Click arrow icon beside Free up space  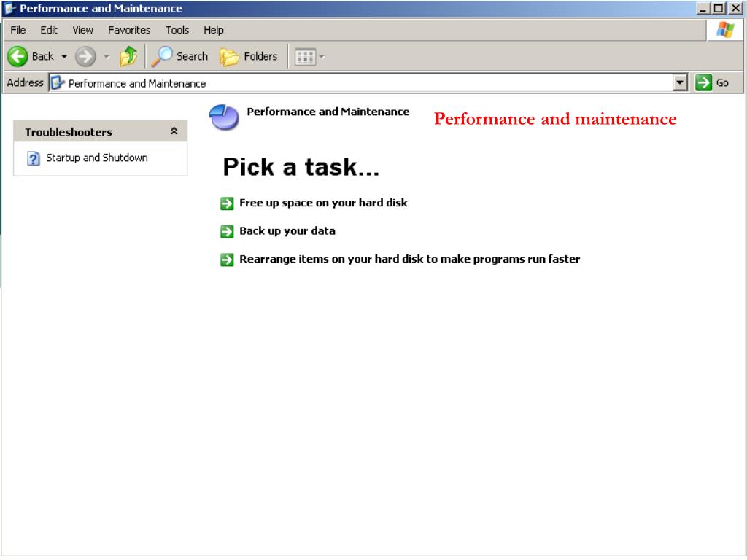coord(228,203)
